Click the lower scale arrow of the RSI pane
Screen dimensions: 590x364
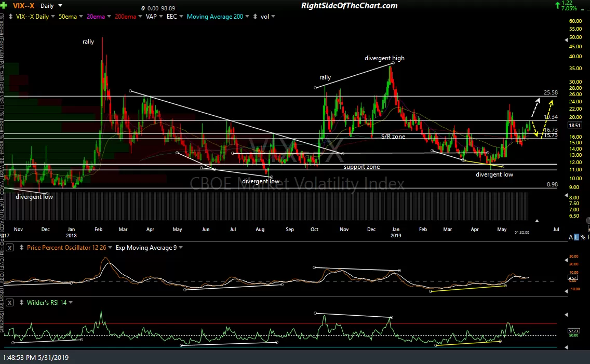point(566,347)
